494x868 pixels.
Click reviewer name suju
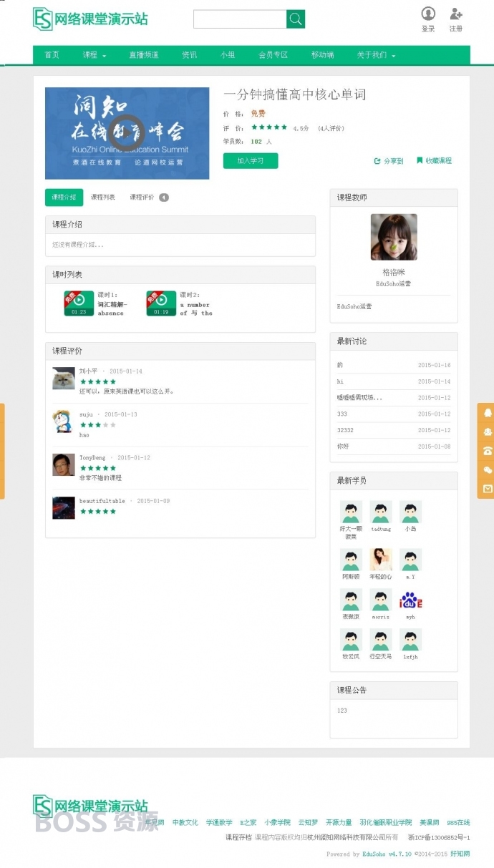pos(86,414)
